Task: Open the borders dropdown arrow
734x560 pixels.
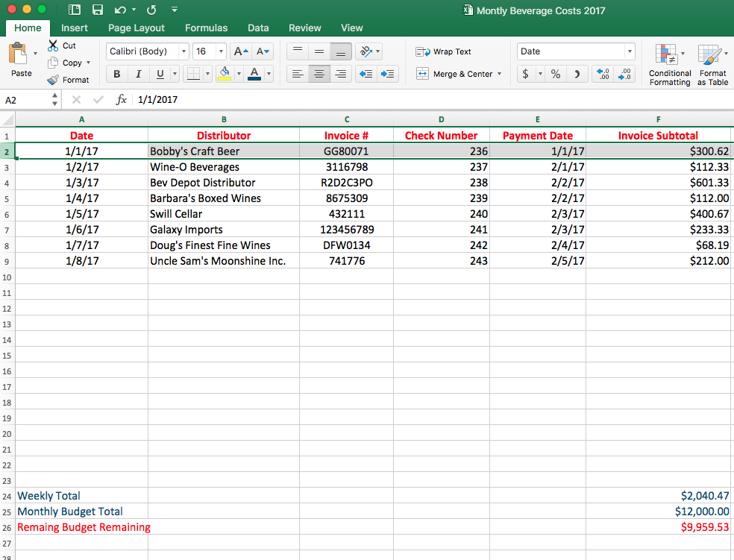Action: click(207, 74)
